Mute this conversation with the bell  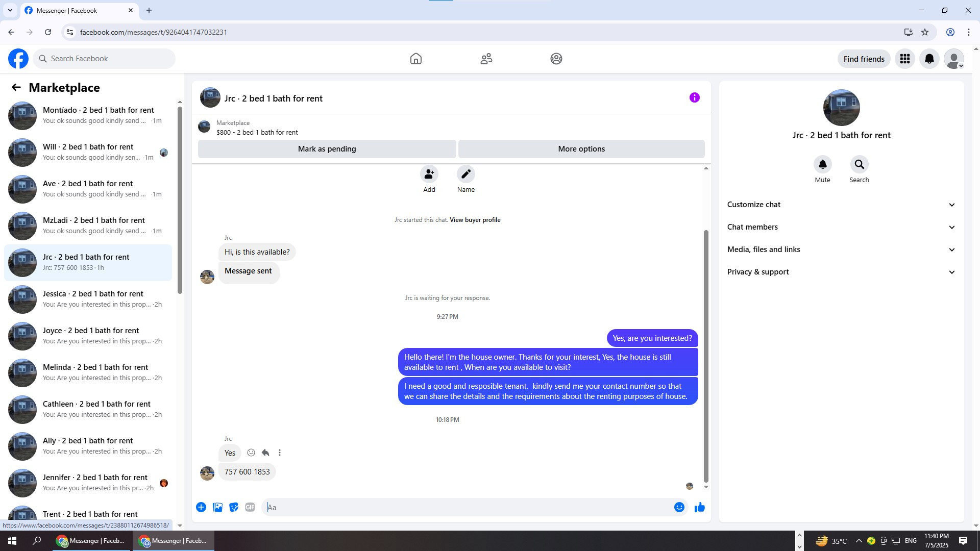pyautogui.click(x=822, y=164)
